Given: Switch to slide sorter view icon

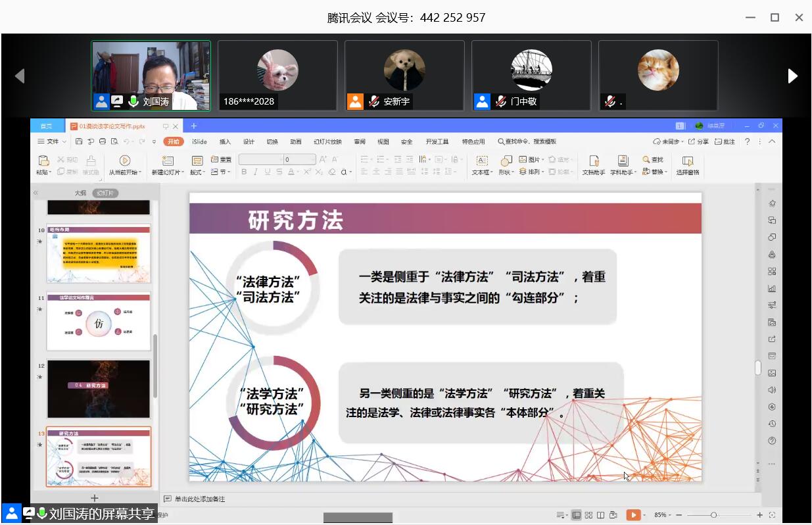Looking at the screenshot, I should 588,515.
